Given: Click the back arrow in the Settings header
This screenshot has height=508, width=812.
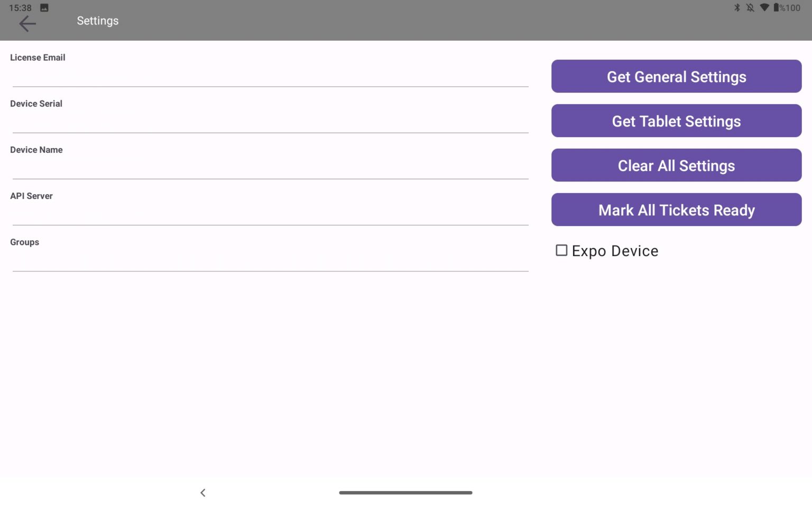Looking at the screenshot, I should (27, 24).
